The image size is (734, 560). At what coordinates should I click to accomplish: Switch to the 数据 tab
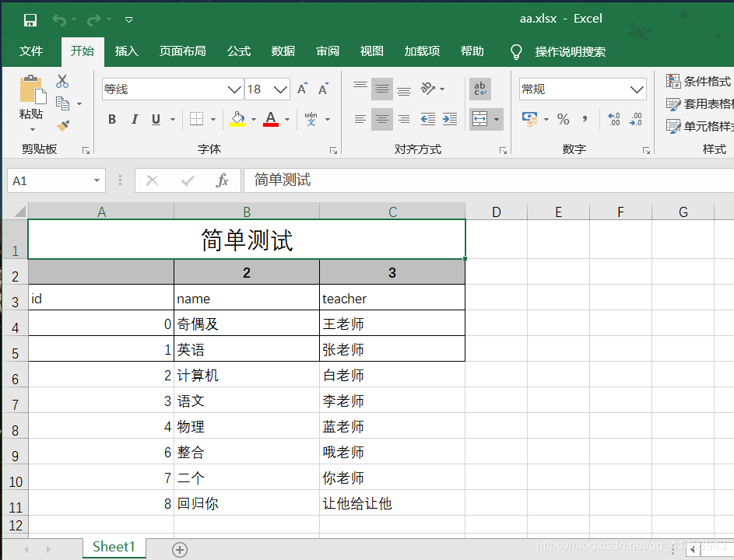283,51
